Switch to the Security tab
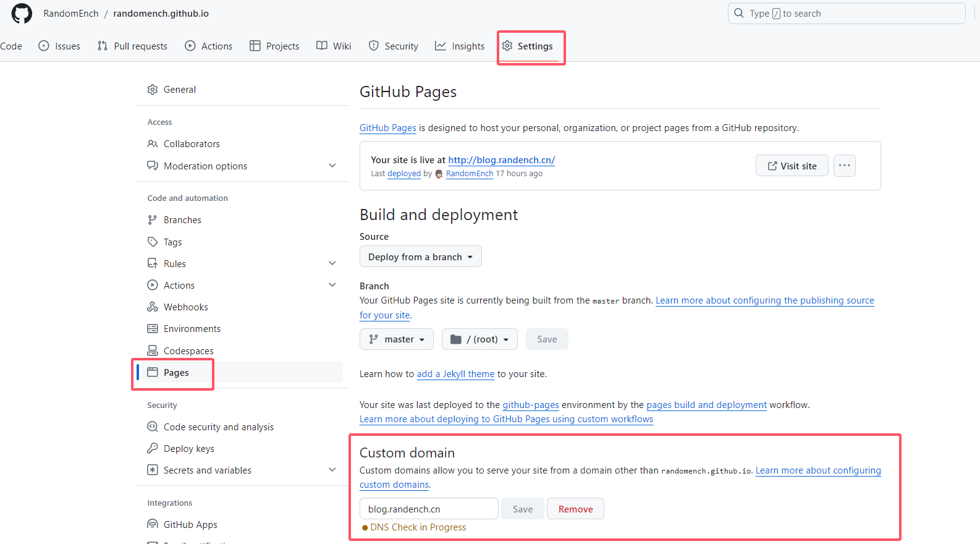The width and height of the screenshot is (980, 544). pyautogui.click(x=394, y=46)
